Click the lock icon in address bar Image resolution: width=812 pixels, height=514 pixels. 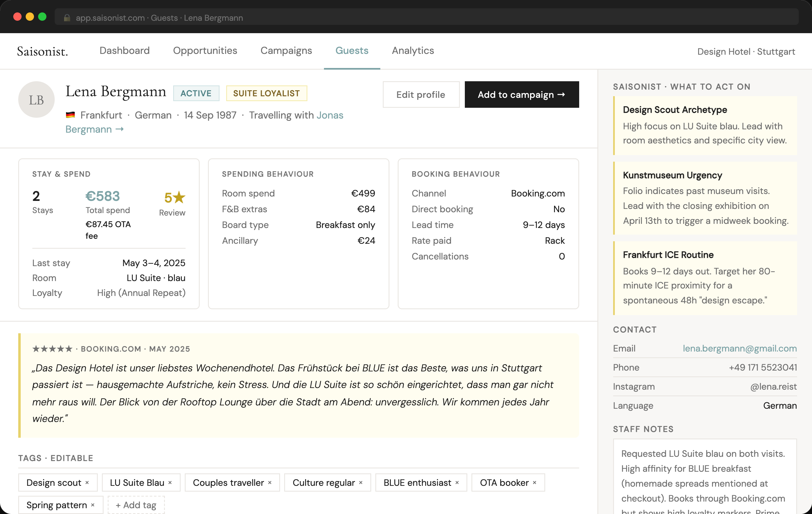click(67, 18)
